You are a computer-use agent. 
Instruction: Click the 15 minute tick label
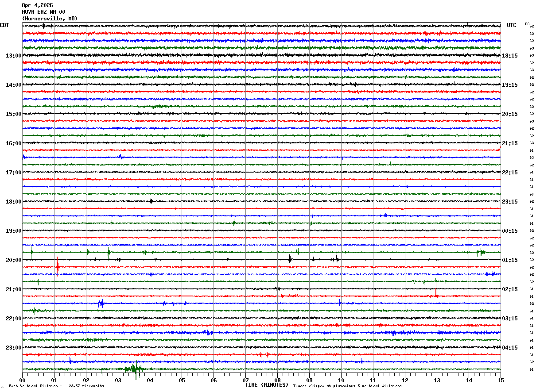pos(501,380)
